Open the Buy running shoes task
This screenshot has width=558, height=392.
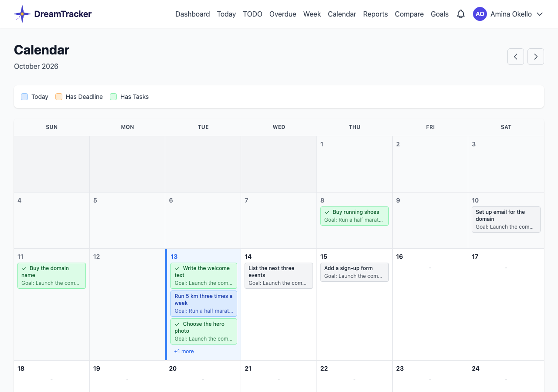pyautogui.click(x=354, y=216)
